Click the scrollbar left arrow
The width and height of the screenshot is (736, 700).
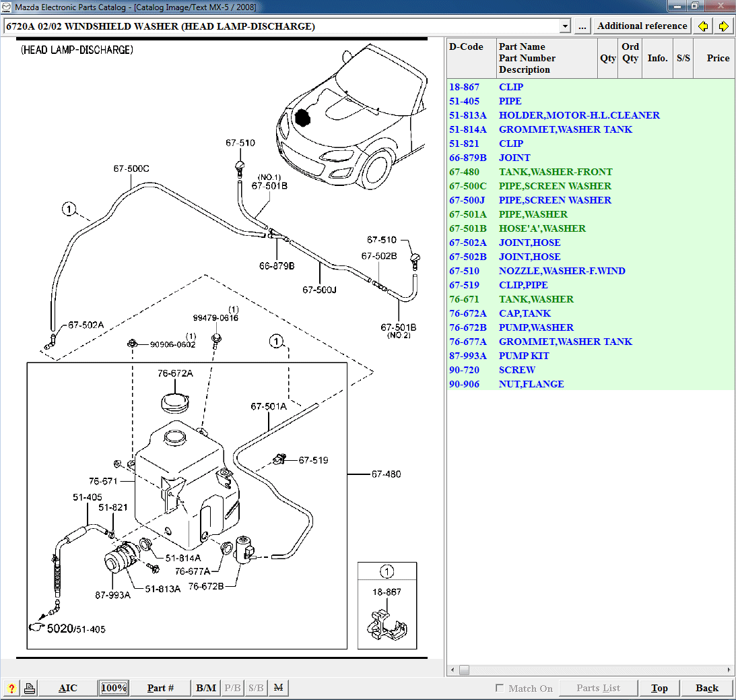click(x=453, y=670)
